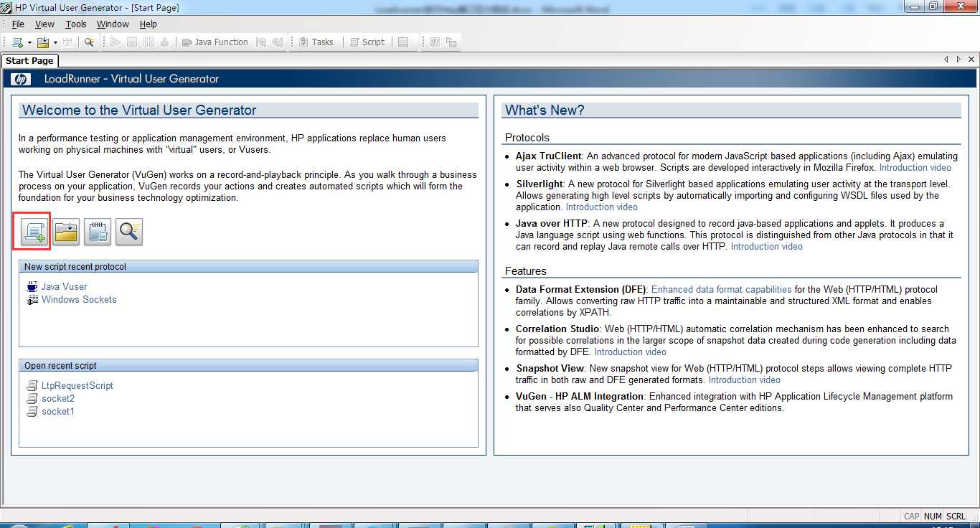Click the find previous icon after Java Function
The width and height of the screenshot is (980, 528).
point(261,42)
